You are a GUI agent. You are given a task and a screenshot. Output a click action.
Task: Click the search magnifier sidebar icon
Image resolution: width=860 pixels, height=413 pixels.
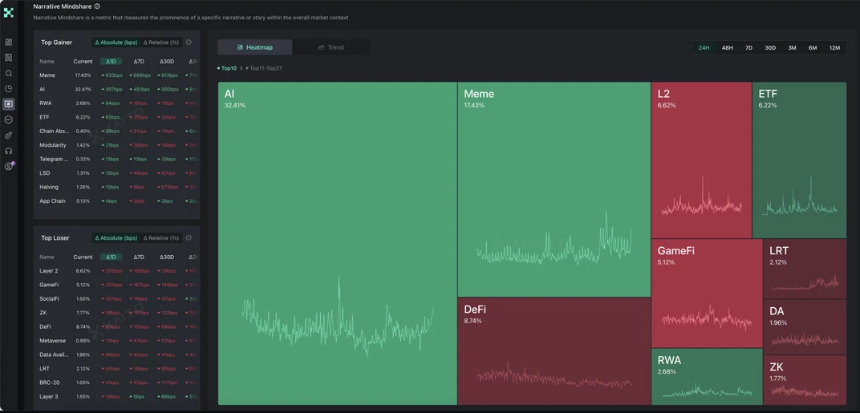pyautogui.click(x=8, y=73)
